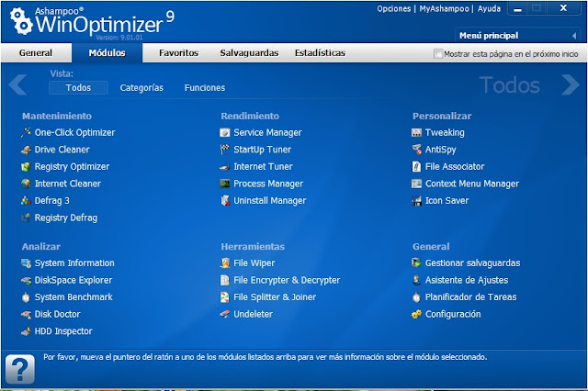Click the Undeleter icon
The height and width of the screenshot is (391, 588).
click(224, 314)
